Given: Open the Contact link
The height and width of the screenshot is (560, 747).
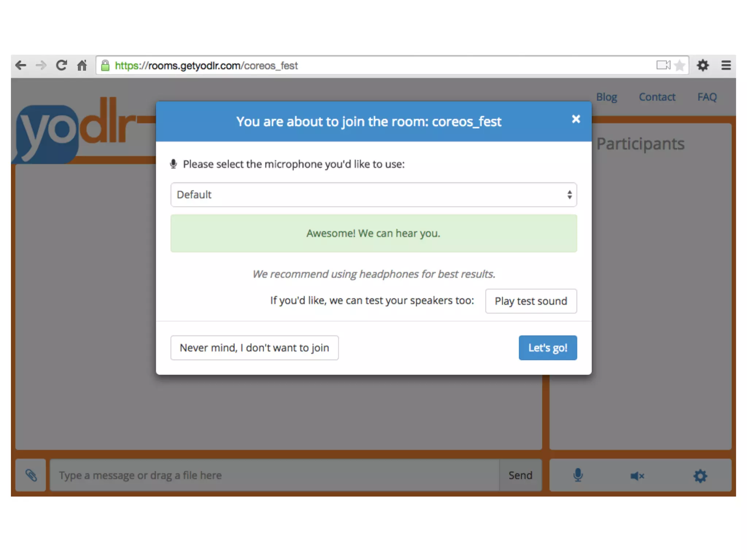Looking at the screenshot, I should [657, 97].
